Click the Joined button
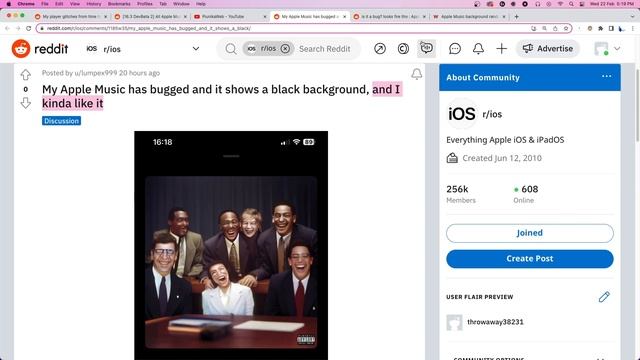This screenshot has width=640, height=360. tap(529, 233)
